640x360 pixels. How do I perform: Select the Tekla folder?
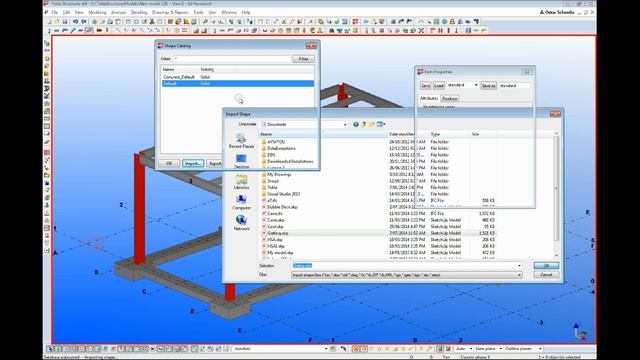(272, 187)
